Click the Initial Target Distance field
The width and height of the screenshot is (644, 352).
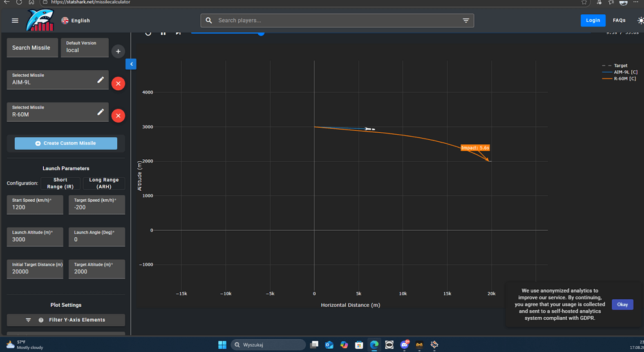[x=35, y=269]
